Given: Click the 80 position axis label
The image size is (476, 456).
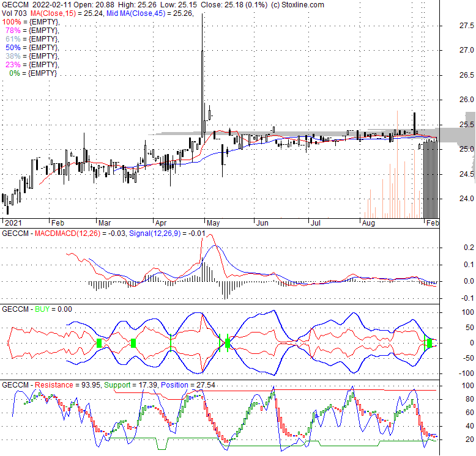Looking at the screenshot, I should pyautogui.click(x=470, y=399).
